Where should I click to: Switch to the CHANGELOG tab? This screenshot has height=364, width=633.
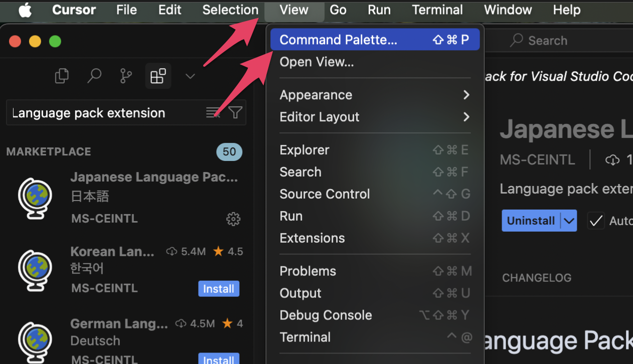pos(537,278)
